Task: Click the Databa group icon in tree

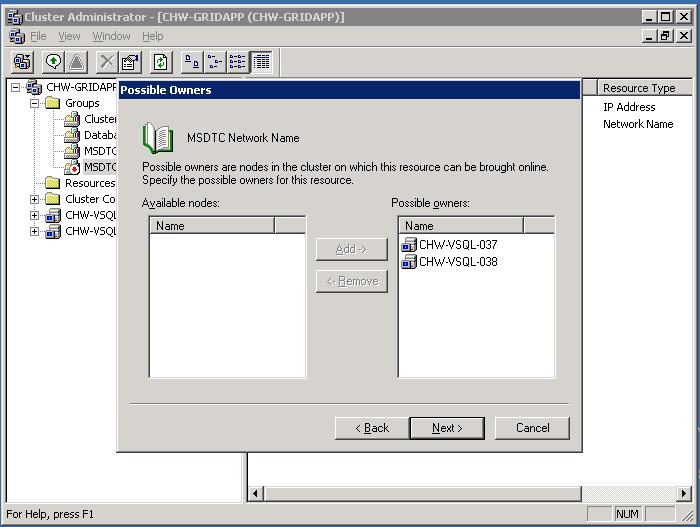Action: (x=72, y=135)
